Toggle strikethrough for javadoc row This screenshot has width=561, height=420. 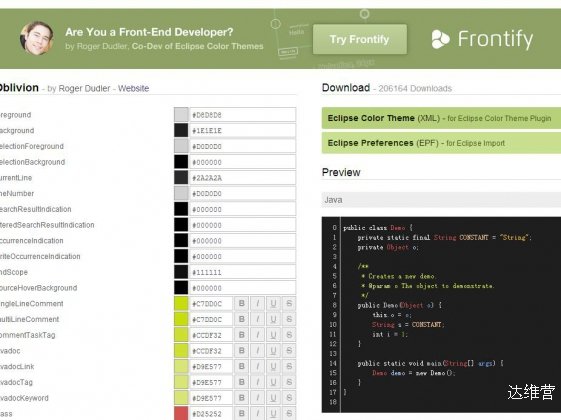click(x=289, y=351)
